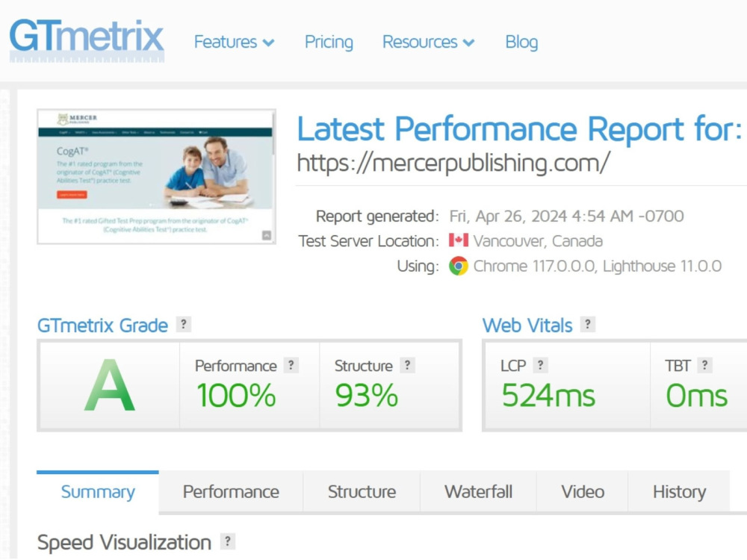Click the Chrome browser icon

click(459, 266)
